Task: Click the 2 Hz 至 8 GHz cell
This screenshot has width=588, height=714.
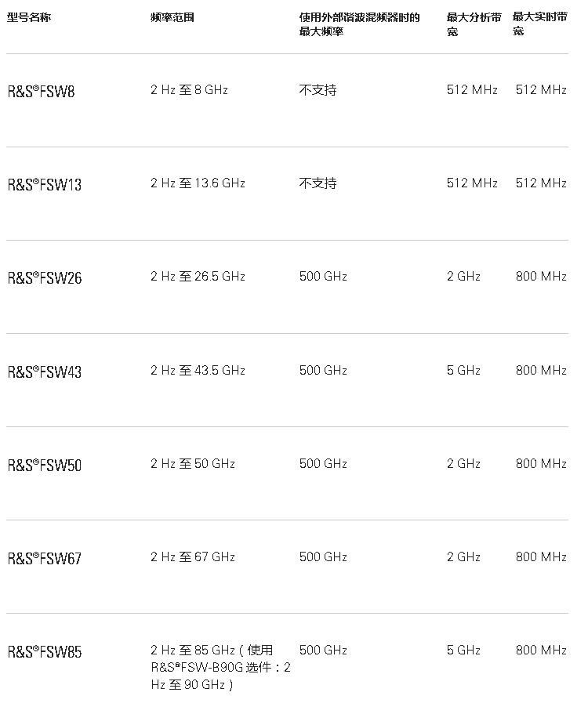Action: pos(189,90)
